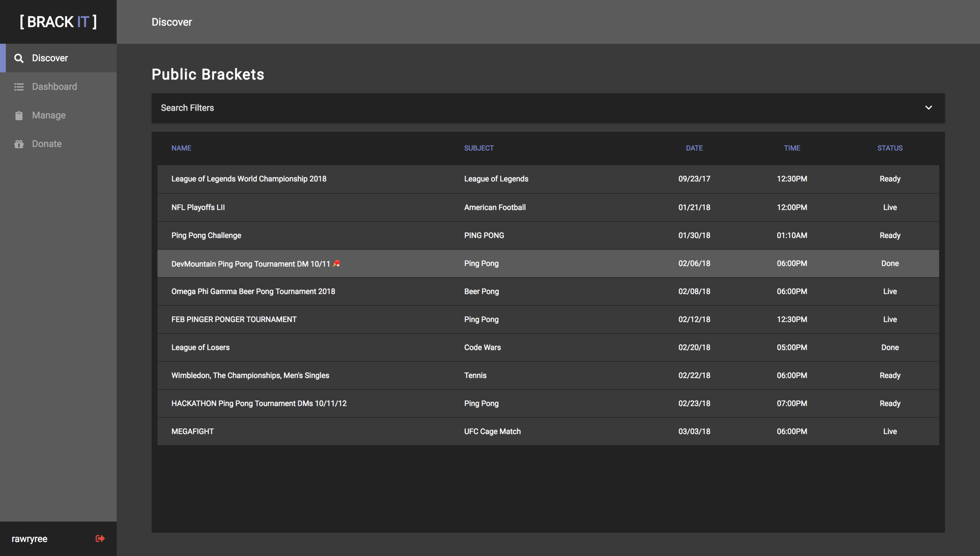Sort by the SUBJECT column header
The height and width of the screenshot is (556, 980).
coord(479,148)
